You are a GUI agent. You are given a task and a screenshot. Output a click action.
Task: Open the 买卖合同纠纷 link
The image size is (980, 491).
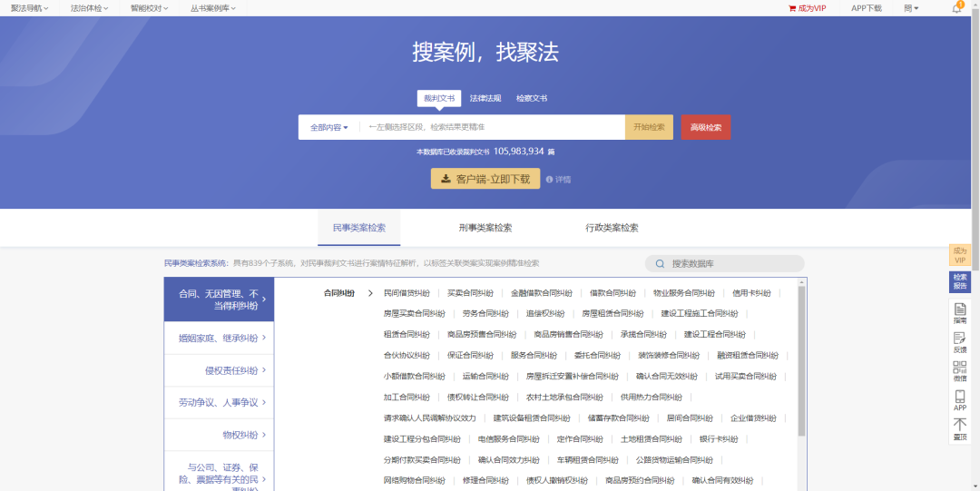pos(470,293)
